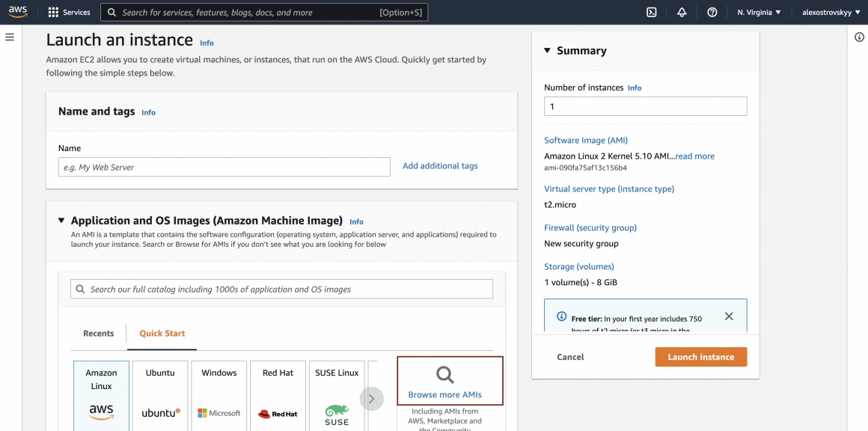Open the notifications bell

[x=682, y=12]
